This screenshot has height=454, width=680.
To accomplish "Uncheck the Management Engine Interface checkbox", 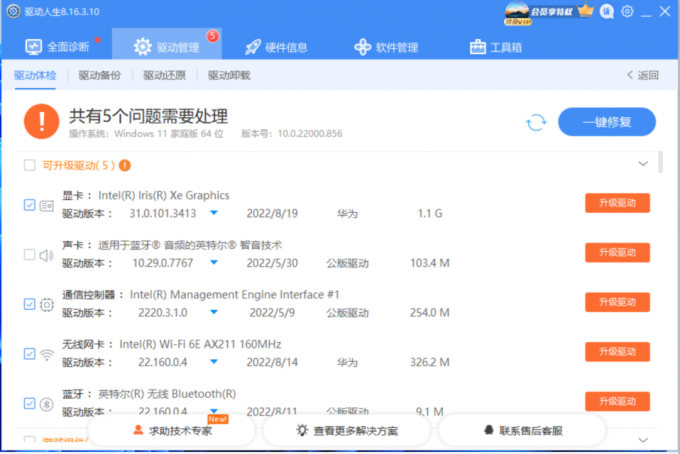I will [x=29, y=304].
